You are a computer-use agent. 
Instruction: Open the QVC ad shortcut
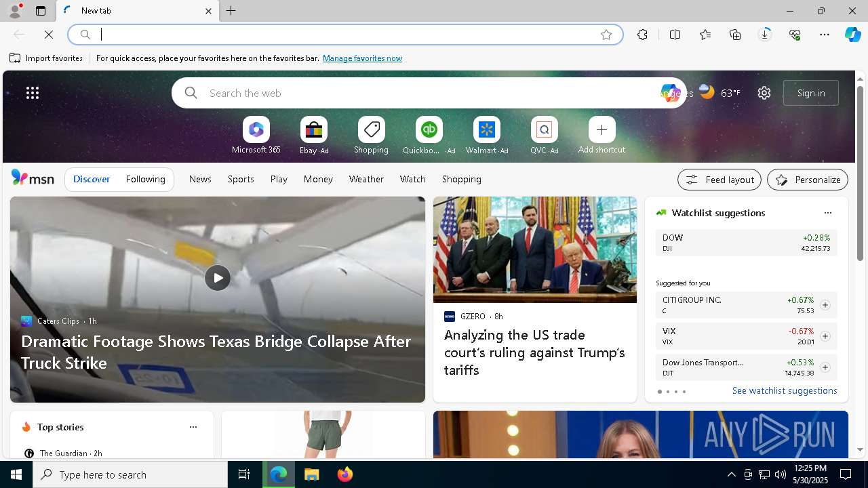click(544, 135)
